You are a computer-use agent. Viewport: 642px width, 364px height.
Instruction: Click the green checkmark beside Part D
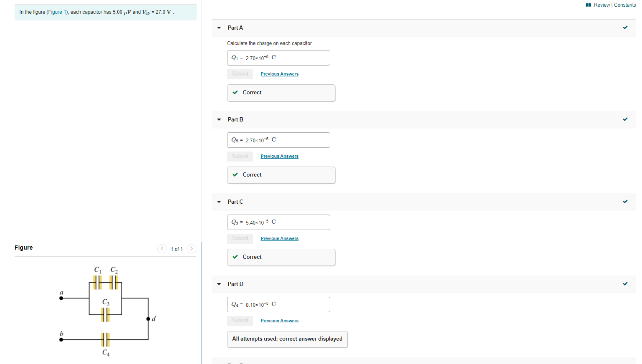pyautogui.click(x=625, y=283)
